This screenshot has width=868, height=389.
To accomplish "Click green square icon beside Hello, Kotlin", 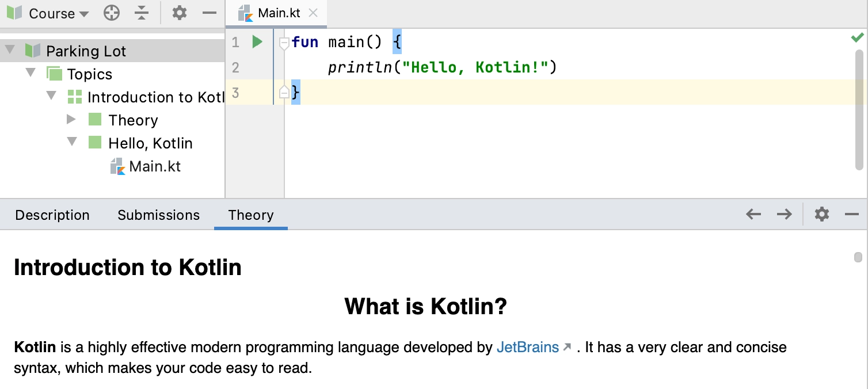I will (x=95, y=143).
